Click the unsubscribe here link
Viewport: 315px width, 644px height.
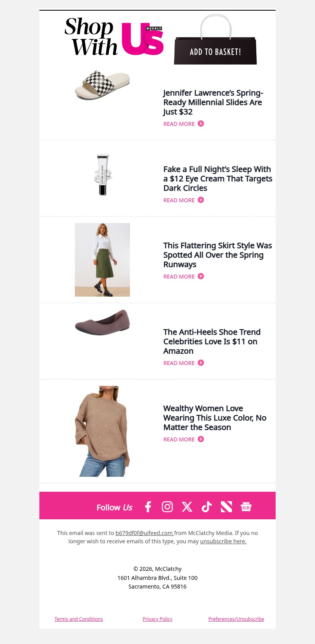223,541
